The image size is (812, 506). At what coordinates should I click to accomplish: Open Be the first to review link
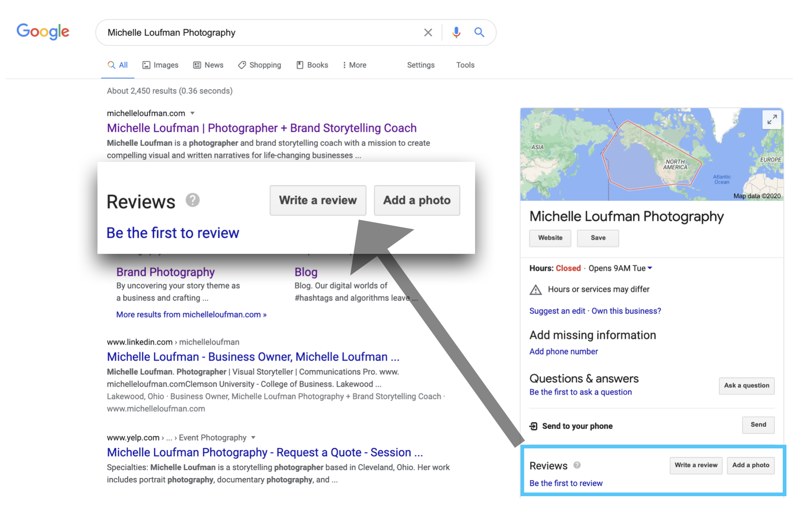coord(172,232)
